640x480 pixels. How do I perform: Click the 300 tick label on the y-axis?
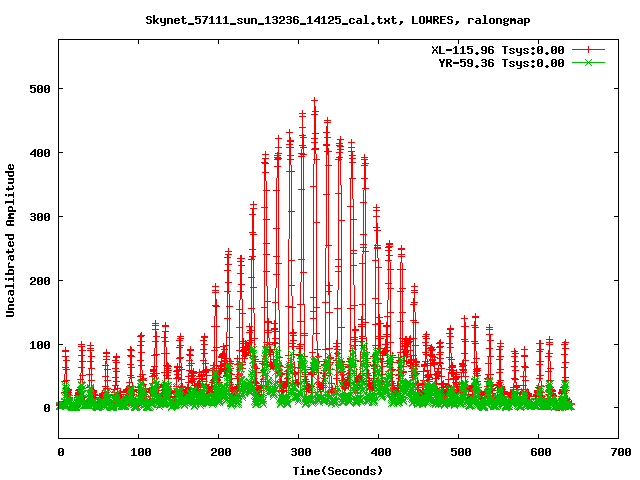pyautogui.click(x=40, y=217)
